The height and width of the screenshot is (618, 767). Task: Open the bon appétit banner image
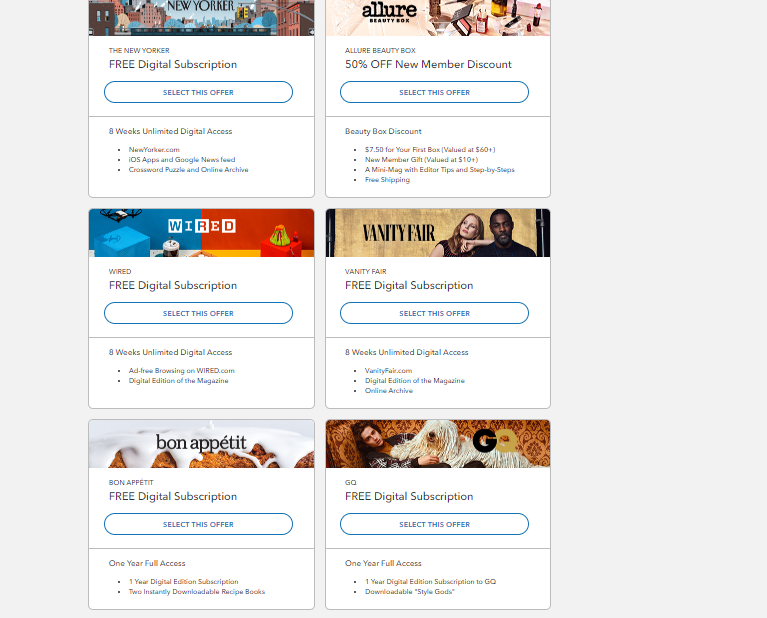202,444
